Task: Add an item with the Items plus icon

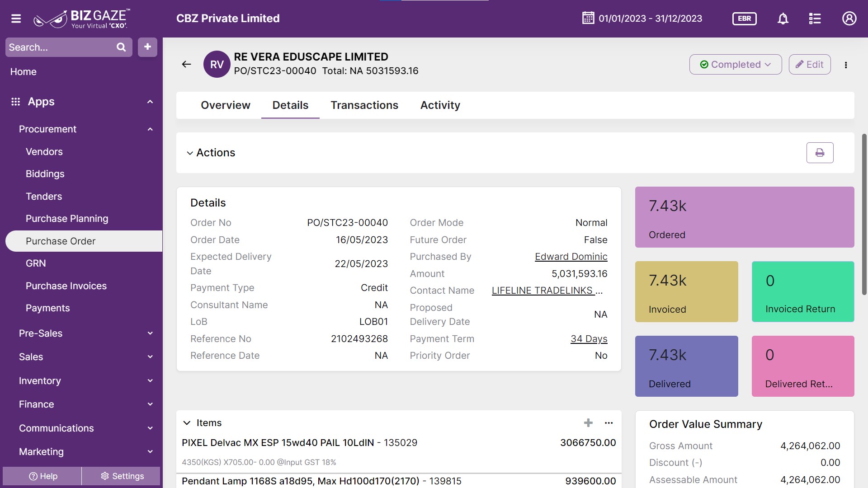Action: point(588,423)
